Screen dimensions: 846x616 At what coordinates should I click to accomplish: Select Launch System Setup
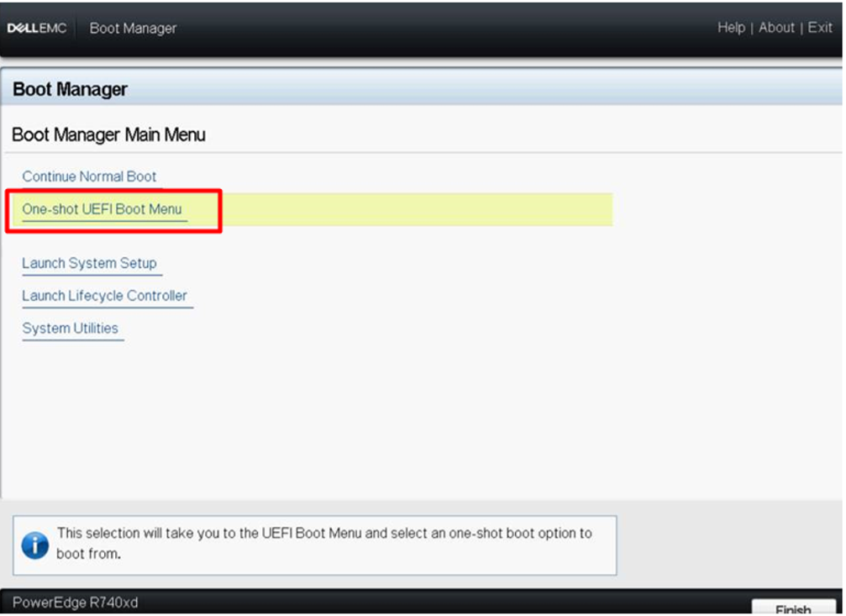(x=89, y=263)
